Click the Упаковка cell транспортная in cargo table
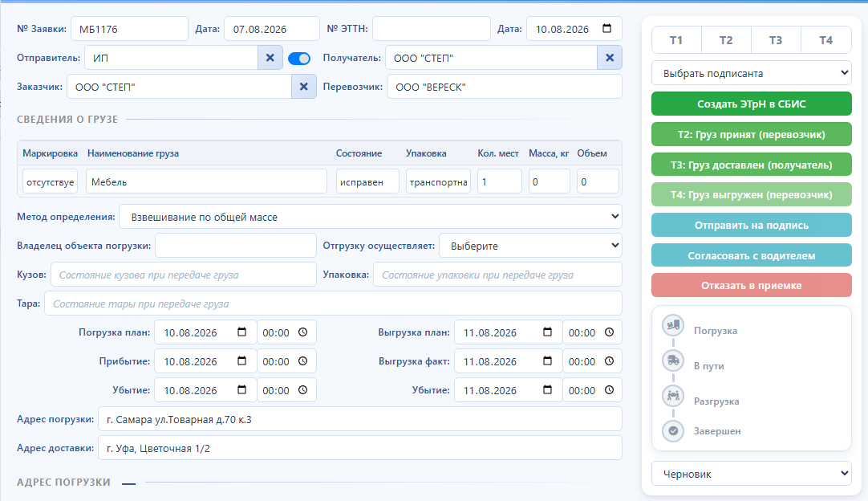 (439, 181)
